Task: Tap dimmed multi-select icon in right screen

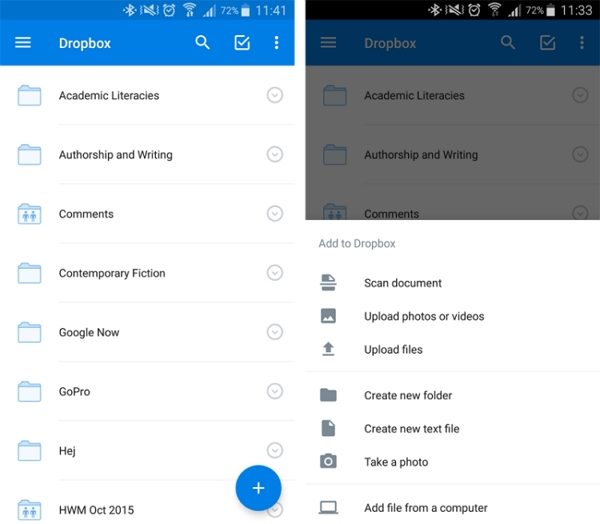Action: pyautogui.click(x=548, y=42)
